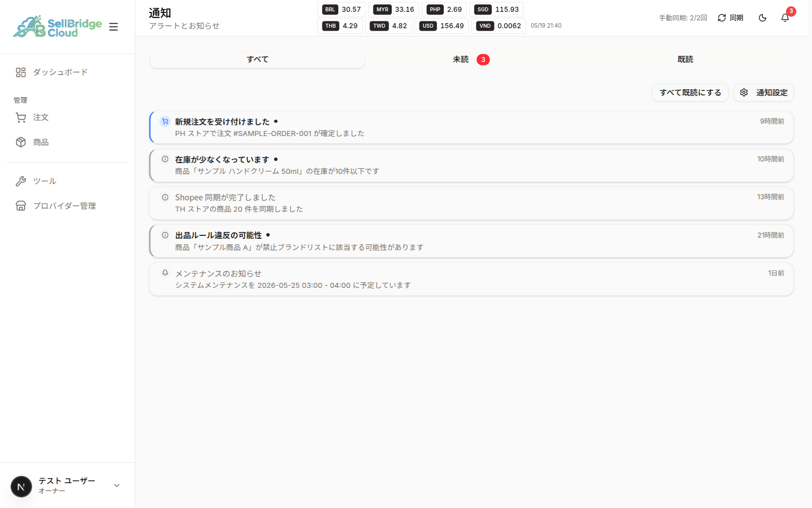Click the N user avatar
The height and width of the screenshot is (508, 812).
[21, 486]
